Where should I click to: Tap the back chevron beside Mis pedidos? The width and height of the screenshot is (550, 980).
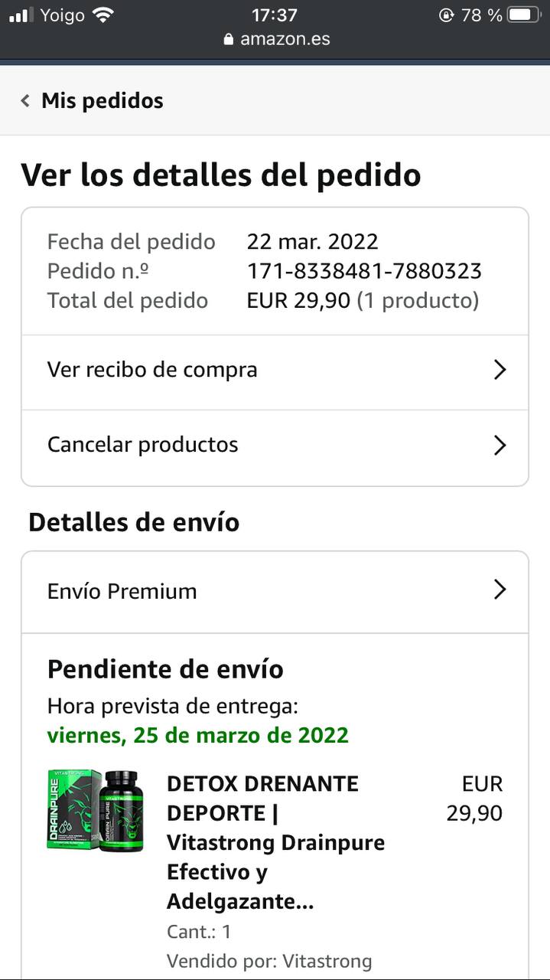pos(25,100)
